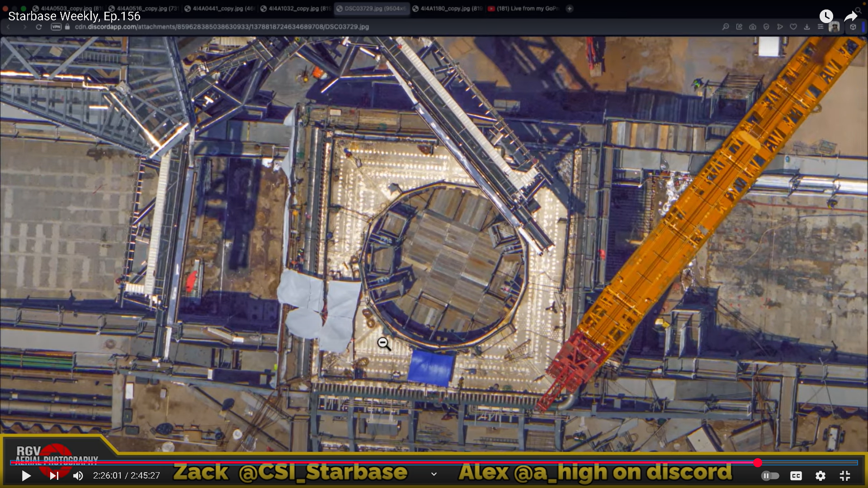Switch to the DSC03729.jpg browser tab
The height and width of the screenshot is (488, 868).
click(x=372, y=9)
